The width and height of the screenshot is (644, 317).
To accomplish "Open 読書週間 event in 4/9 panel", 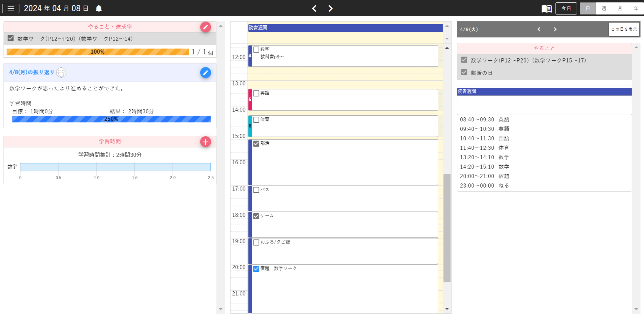I will (544, 92).
